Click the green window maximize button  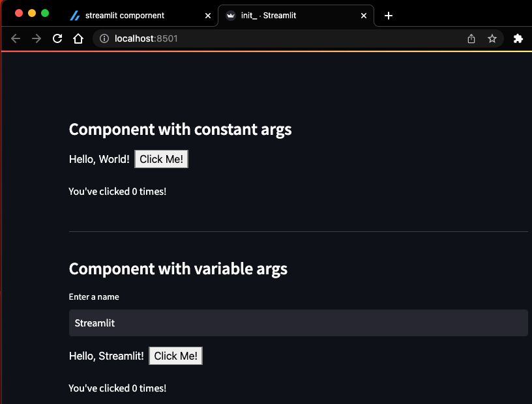[x=45, y=13]
